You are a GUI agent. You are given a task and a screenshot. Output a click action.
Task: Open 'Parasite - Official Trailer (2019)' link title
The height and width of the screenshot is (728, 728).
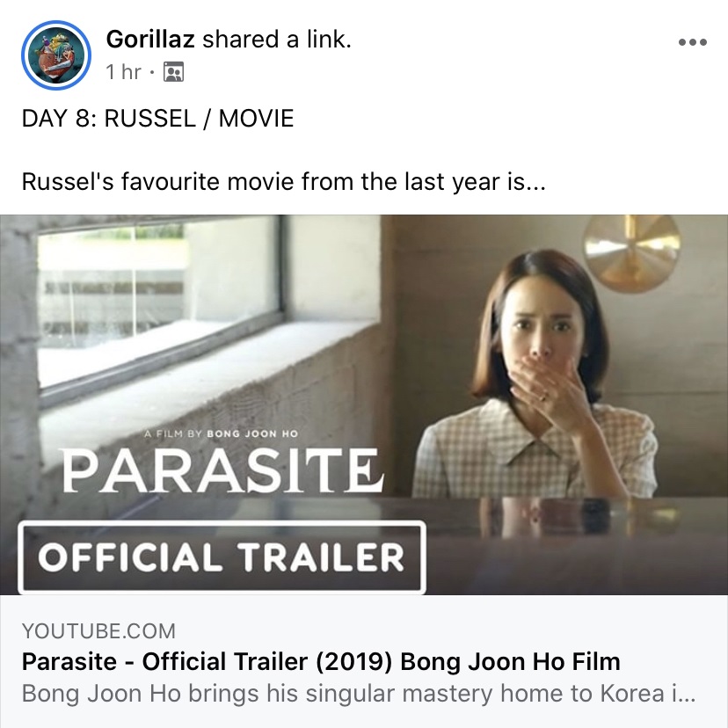click(x=321, y=661)
